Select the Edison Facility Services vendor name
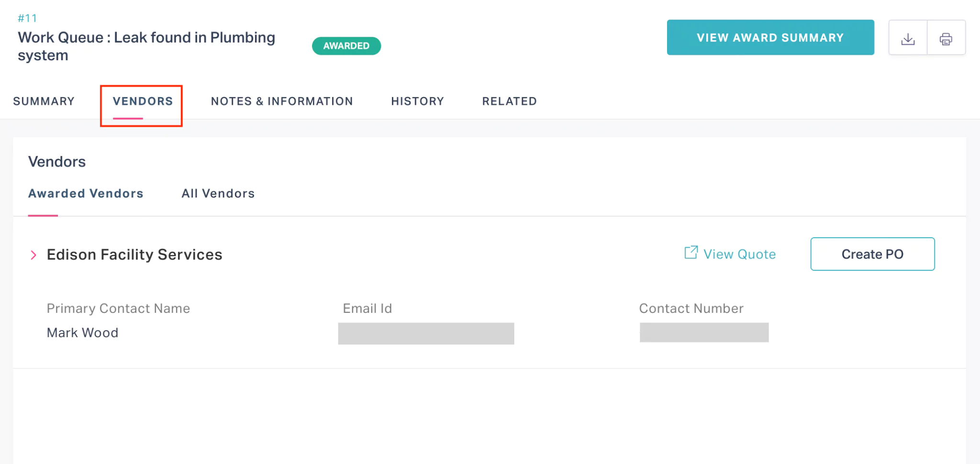Viewport: 980px width, 464px height. tap(134, 254)
